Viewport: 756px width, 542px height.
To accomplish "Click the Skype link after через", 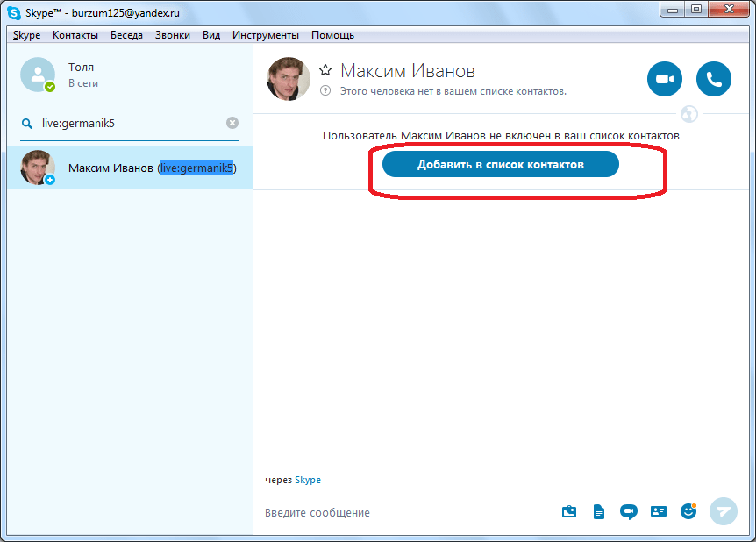I will pyautogui.click(x=308, y=480).
